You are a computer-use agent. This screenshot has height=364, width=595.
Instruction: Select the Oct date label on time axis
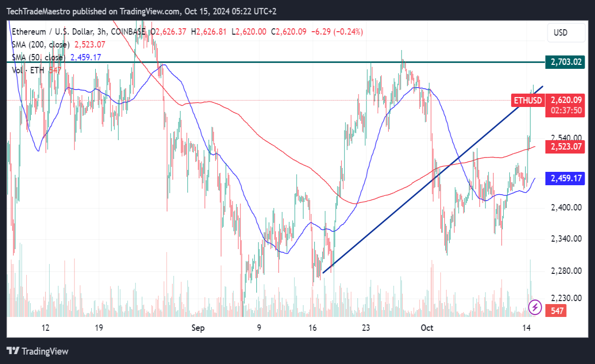pyautogui.click(x=426, y=328)
